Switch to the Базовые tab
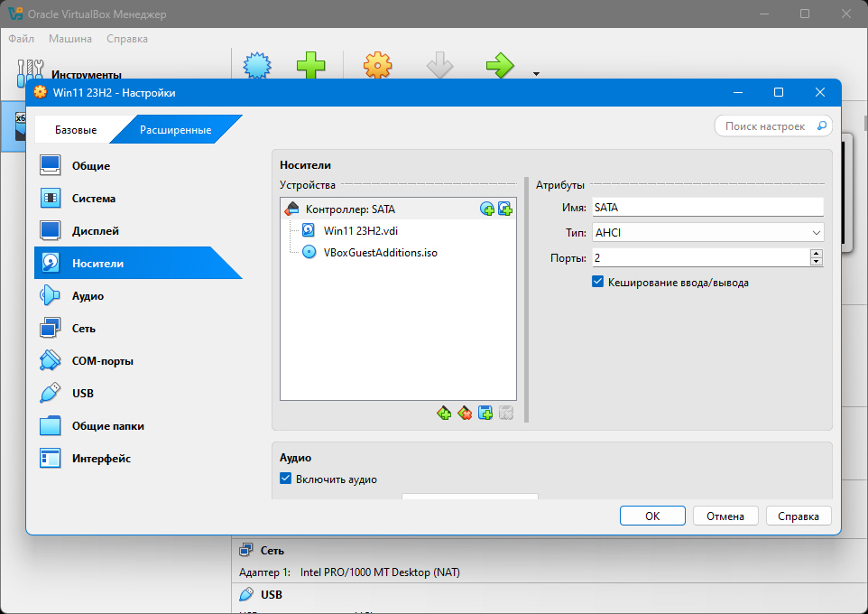The height and width of the screenshot is (614, 868). tap(76, 130)
